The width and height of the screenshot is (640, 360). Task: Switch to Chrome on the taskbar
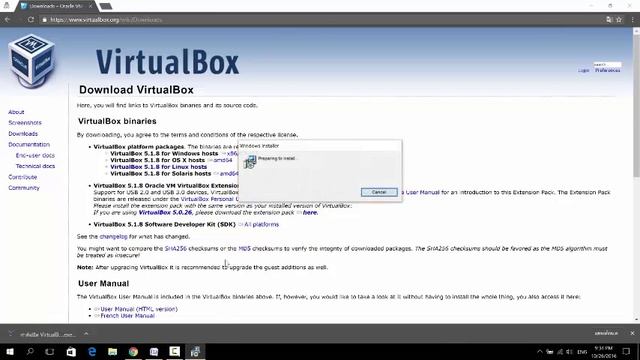point(133,351)
